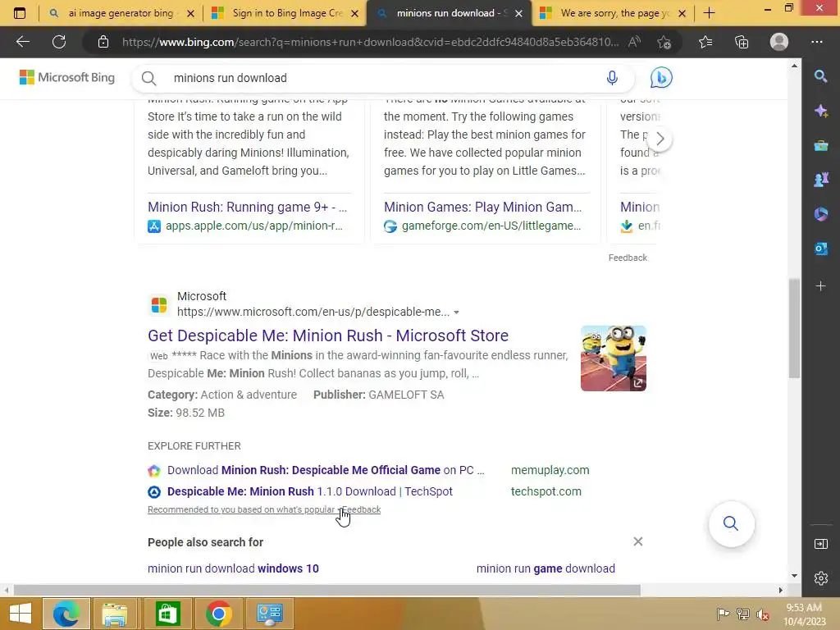
Task: Open the sidebar Games chess icon
Action: (820, 180)
